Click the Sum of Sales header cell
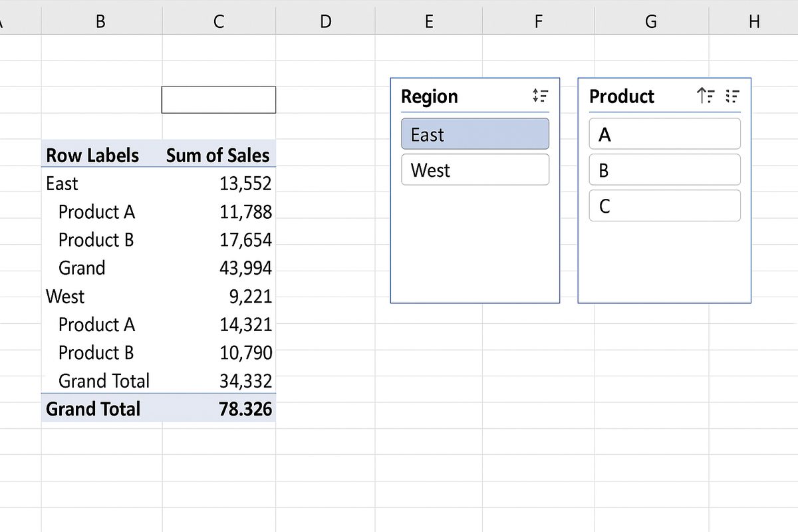The height and width of the screenshot is (532, 798). click(x=219, y=154)
